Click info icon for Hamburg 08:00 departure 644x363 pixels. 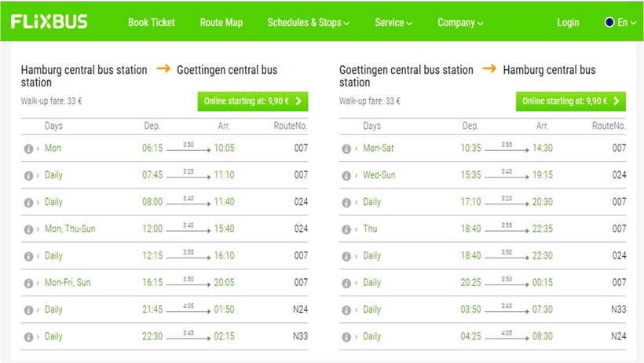tap(28, 202)
